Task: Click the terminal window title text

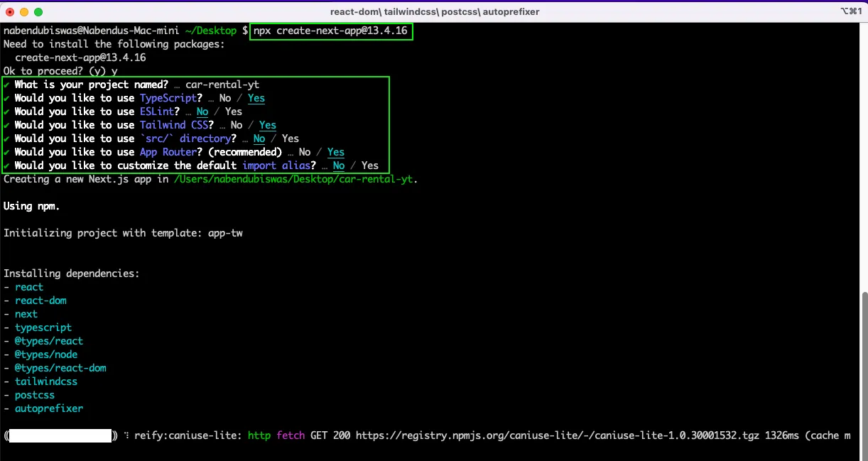Action: pos(434,12)
